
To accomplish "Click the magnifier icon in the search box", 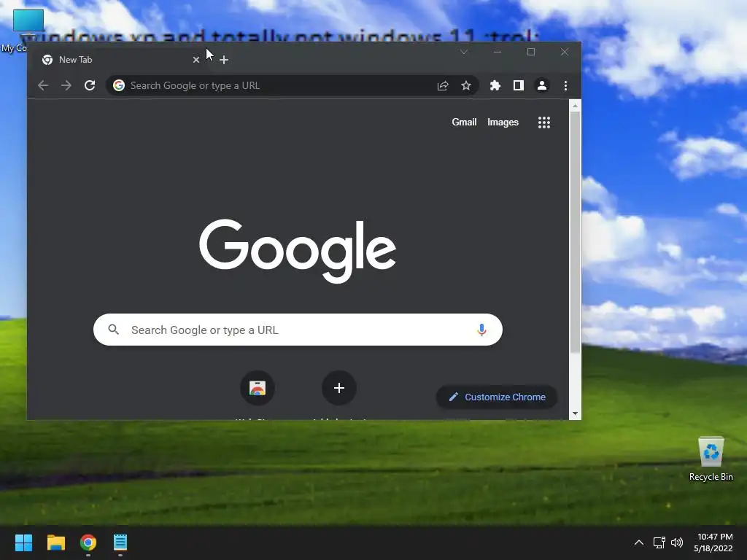I will click(113, 330).
